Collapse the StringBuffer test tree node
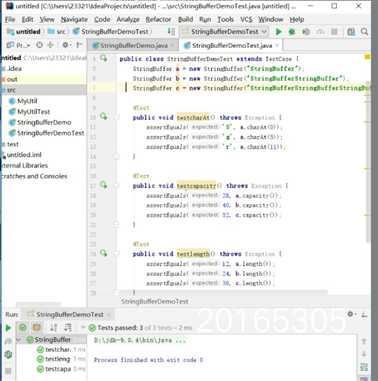This screenshot has height=381, width=378. pos(19,340)
